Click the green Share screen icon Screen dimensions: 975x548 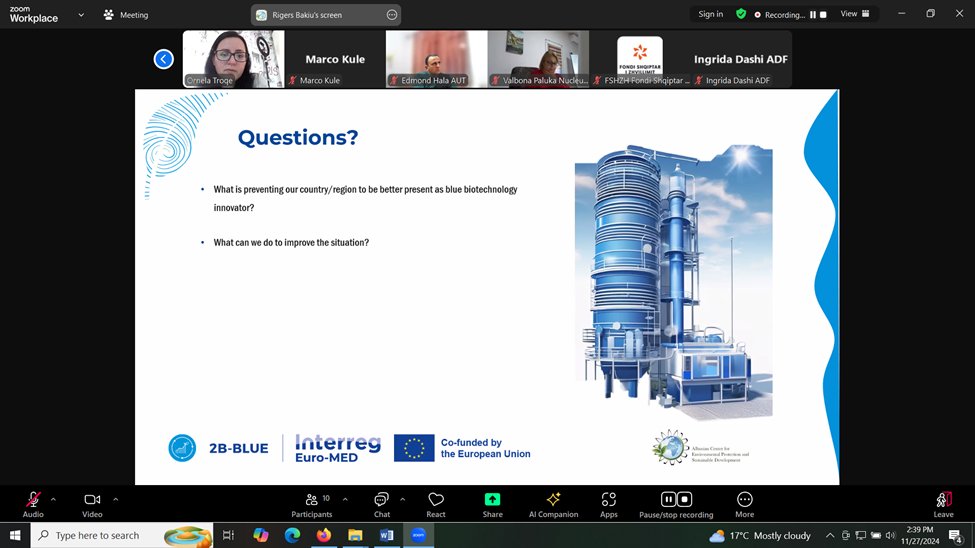(x=492, y=500)
